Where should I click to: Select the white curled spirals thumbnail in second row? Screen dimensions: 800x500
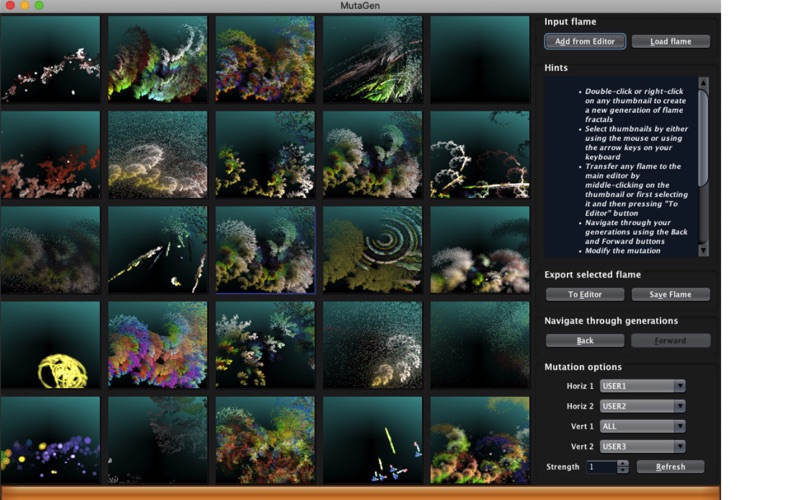480,155
